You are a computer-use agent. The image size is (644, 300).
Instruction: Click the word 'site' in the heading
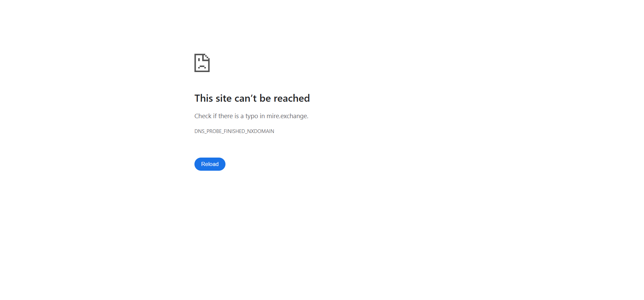(x=224, y=98)
